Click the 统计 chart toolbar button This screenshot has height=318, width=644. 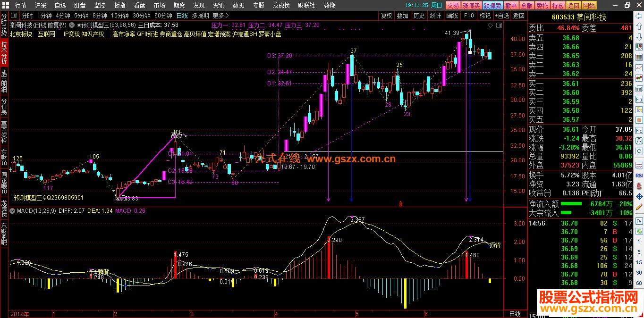tap(435, 16)
